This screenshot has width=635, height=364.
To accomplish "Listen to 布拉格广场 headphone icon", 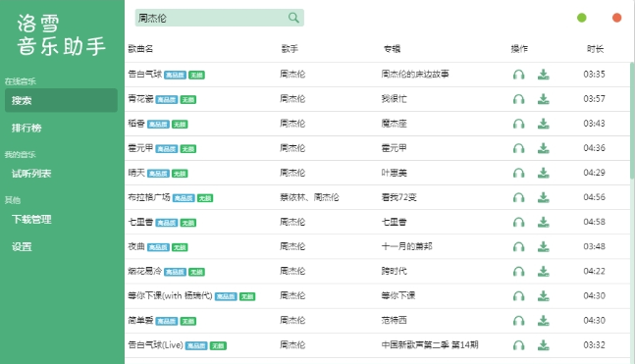I will tap(519, 197).
